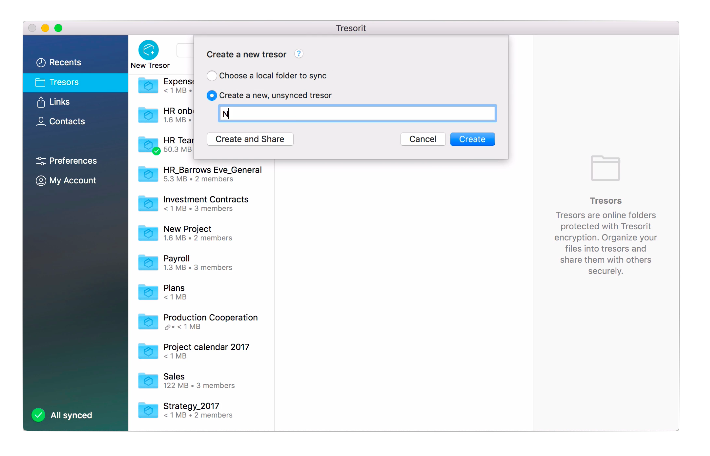Image resolution: width=710 pixels, height=456 pixels.
Task: Select the Project calendar 2017 folder icon
Action: click(x=148, y=351)
